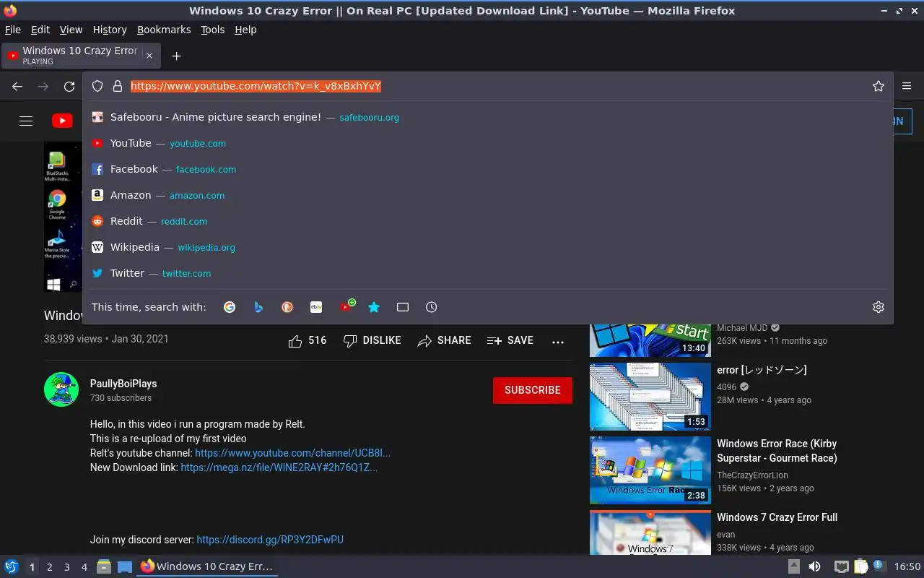Switch to virtual desktop 1
This screenshot has height=578, width=924.
click(32, 567)
